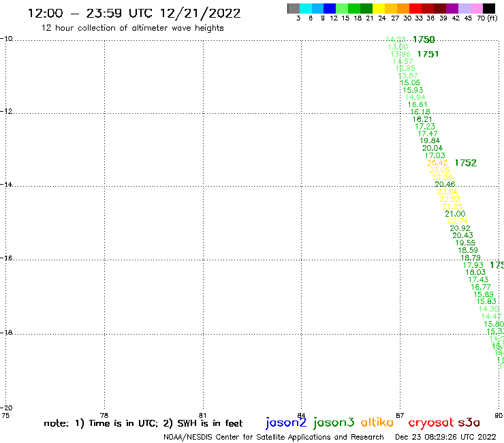504x443 pixels.
Task: Select the 22.36 wave height value
Action: point(442,177)
